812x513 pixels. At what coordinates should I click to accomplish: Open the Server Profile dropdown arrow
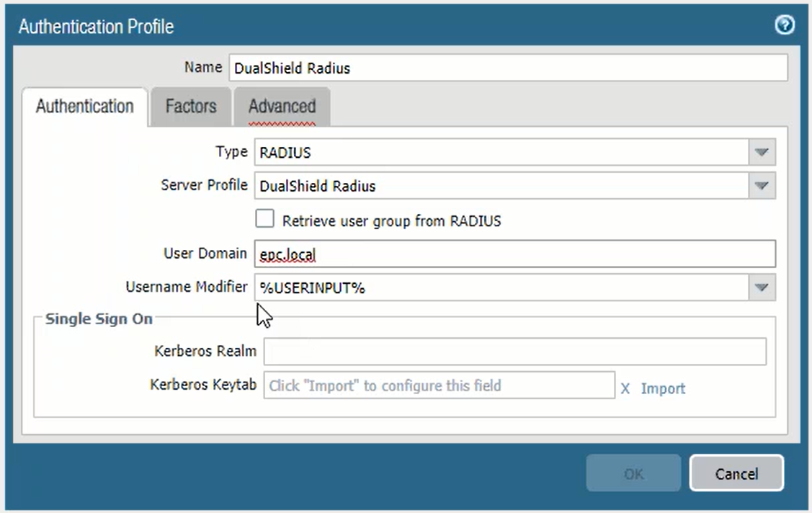tap(762, 186)
